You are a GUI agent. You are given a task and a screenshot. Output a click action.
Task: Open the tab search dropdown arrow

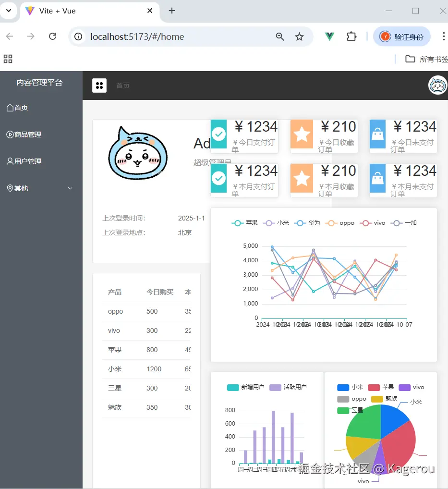(x=9, y=11)
